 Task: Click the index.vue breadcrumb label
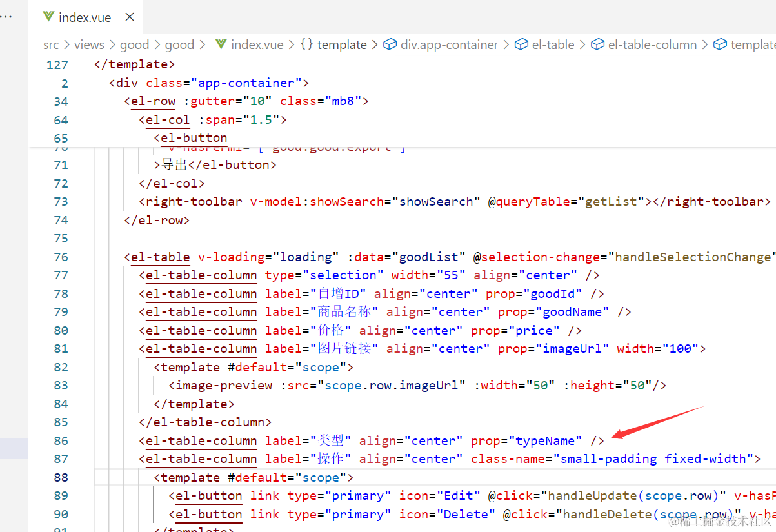click(257, 44)
